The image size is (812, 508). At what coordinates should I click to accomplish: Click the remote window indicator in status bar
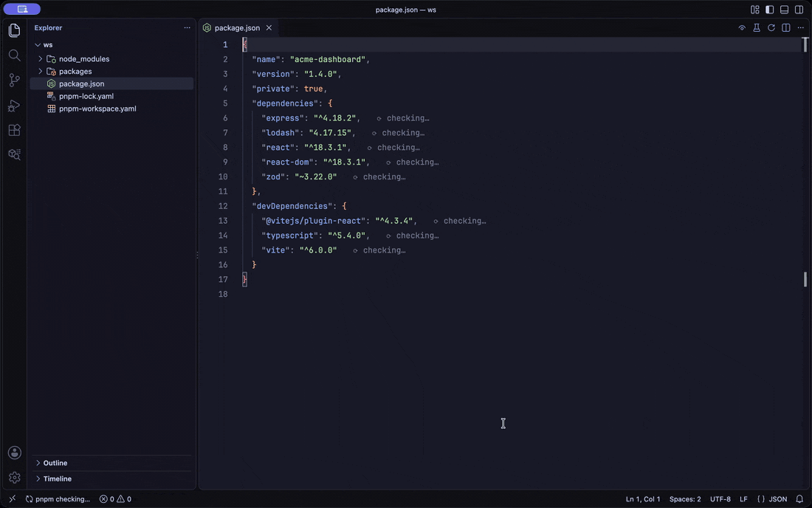coord(13,499)
